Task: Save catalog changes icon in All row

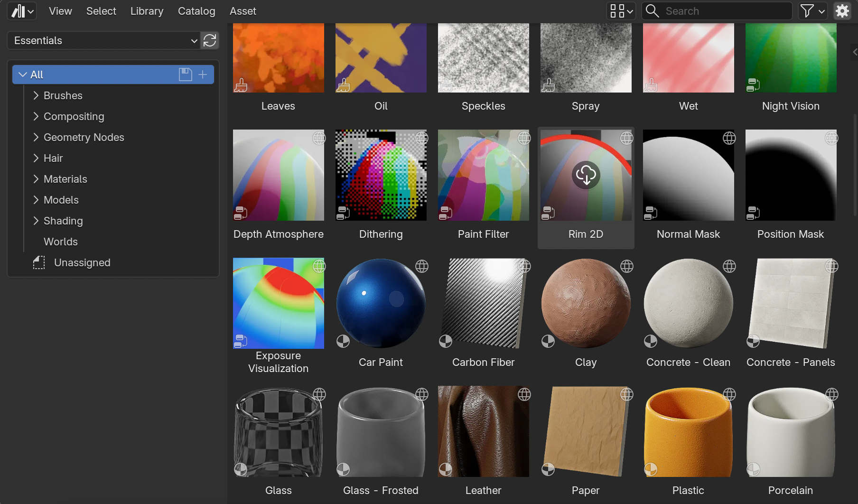Action: coord(185,75)
